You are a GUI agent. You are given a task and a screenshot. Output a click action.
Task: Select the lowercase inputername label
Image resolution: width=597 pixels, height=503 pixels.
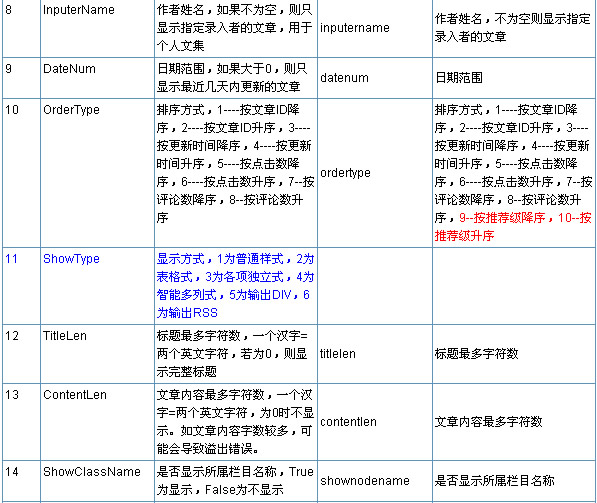[355, 28]
